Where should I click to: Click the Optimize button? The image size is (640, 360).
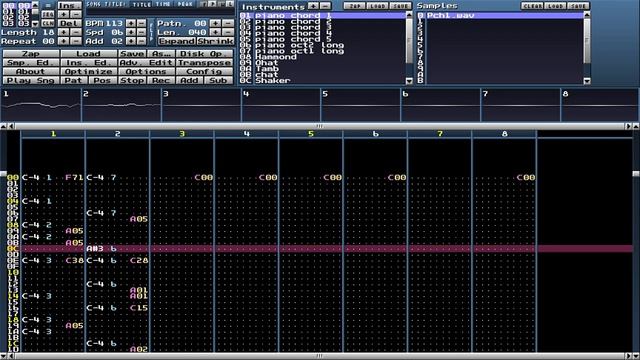[x=89, y=71]
